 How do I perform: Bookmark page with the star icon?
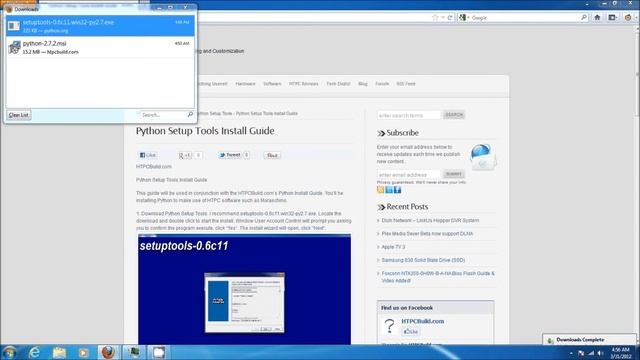[435, 18]
